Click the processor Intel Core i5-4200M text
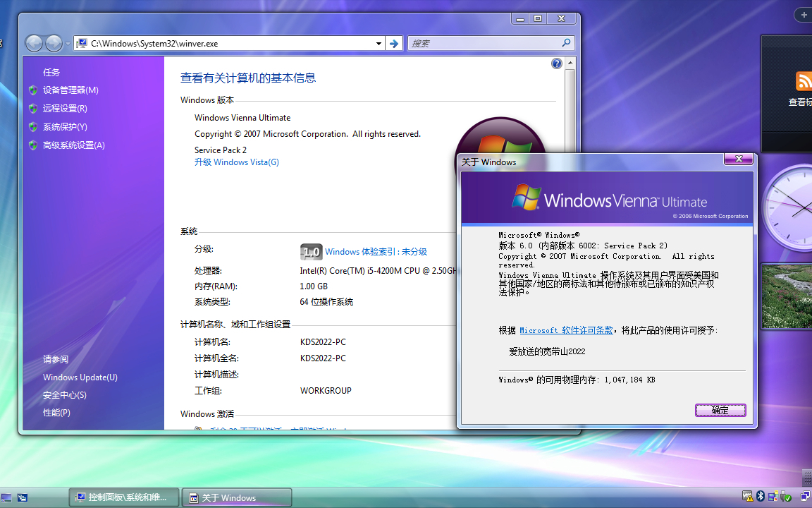The height and width of the screenshot is (508, 812). 378,271
